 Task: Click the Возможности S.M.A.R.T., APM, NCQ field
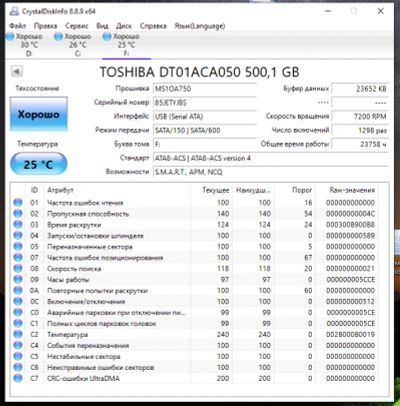coord(271,172)
